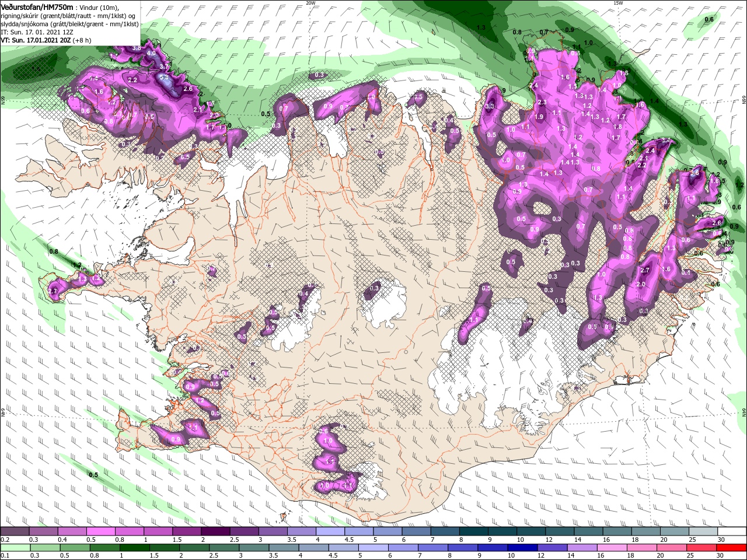Viewport: 747px width, 560px height.
Task: Select the 0.5 medium green rain swatch
Action: click(x=75, y=548)
